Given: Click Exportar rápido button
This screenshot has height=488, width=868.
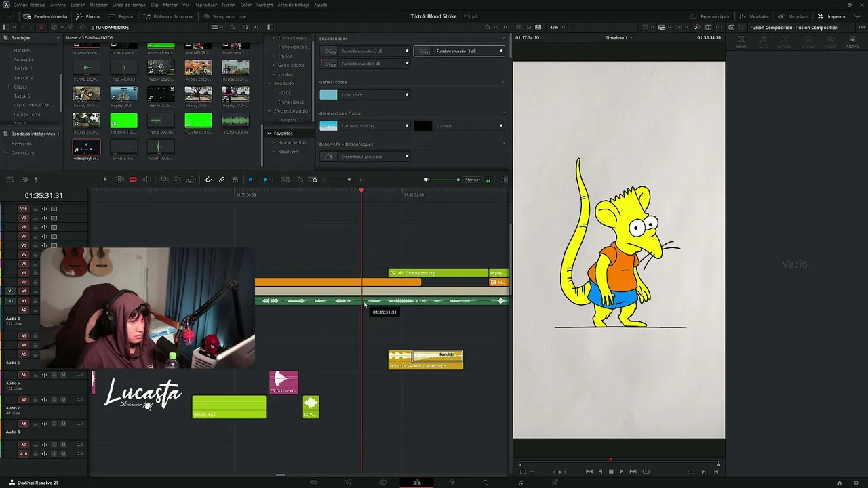Looking at the screenshot, I should coord(711,16).
